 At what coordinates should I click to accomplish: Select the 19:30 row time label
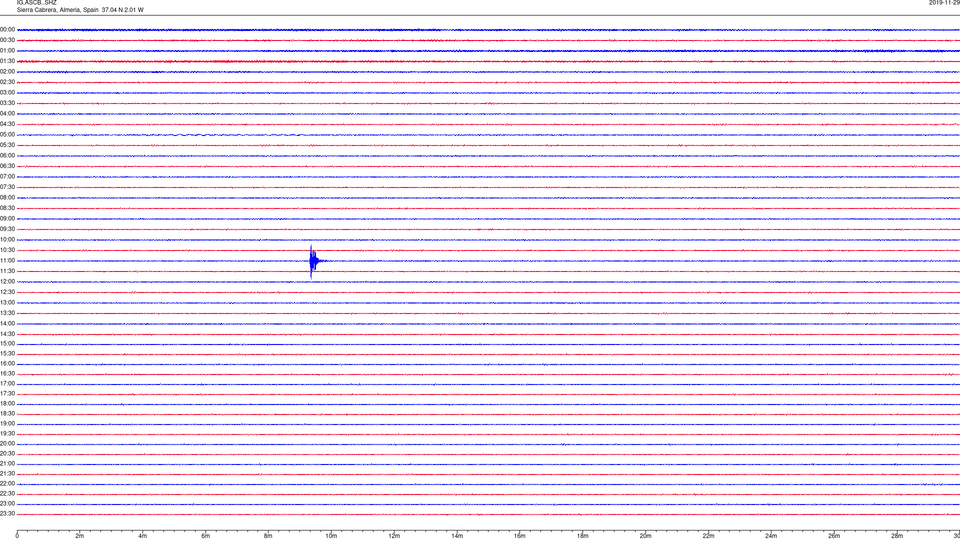pos(8,434)
